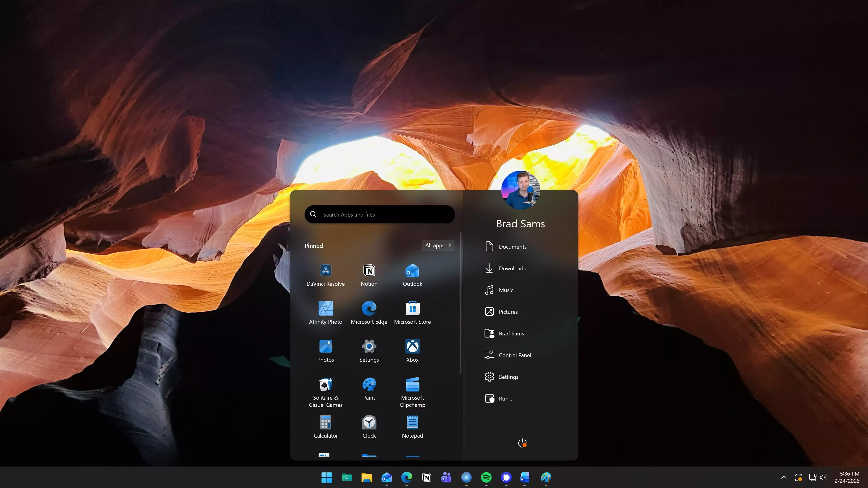The image size is (868, 488).
Task: Open the clock and date flyout
Action: click(x=847, y=477)
